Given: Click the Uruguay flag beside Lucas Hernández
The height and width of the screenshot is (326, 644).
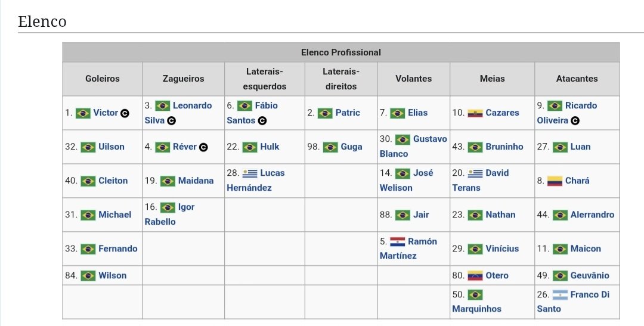Looking at the screenshot, I should pos(250,173).
